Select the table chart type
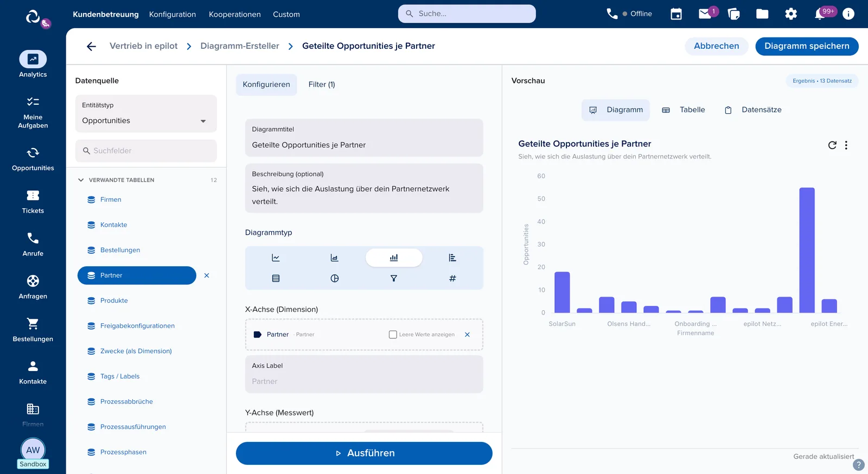868x474 pixels. click(276, 278)
